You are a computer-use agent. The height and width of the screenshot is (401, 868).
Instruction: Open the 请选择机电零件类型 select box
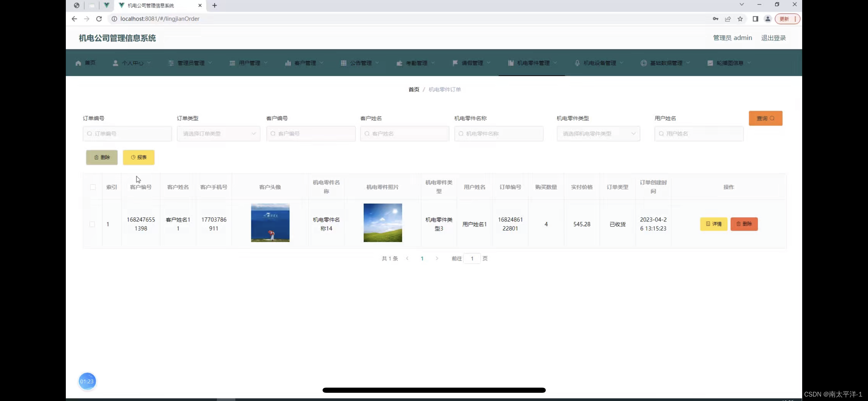point(599,134)
